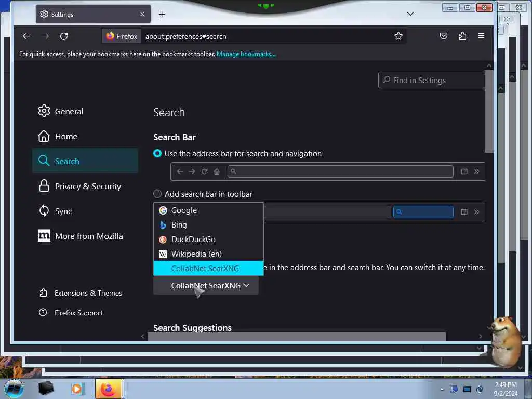
Task: Click the Search Suggestions heading
Action: click(x=192, y=328)
